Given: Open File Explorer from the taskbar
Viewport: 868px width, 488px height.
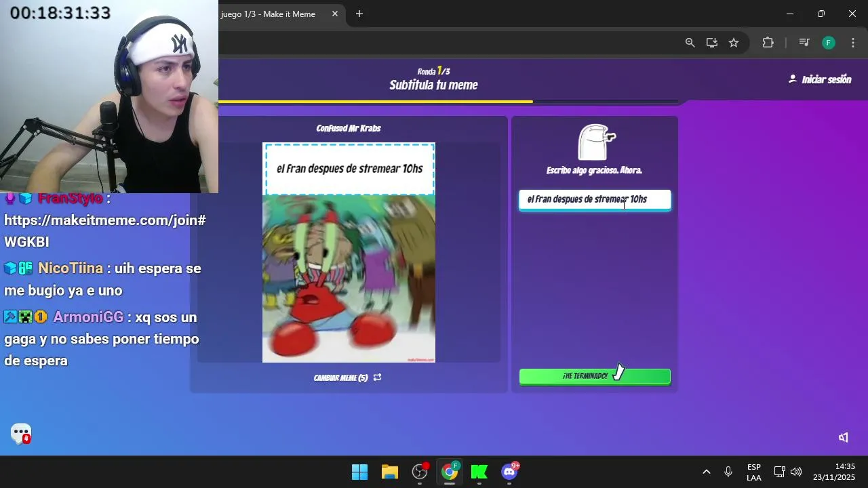Looking at the screenshot, I should pos(389,472).
